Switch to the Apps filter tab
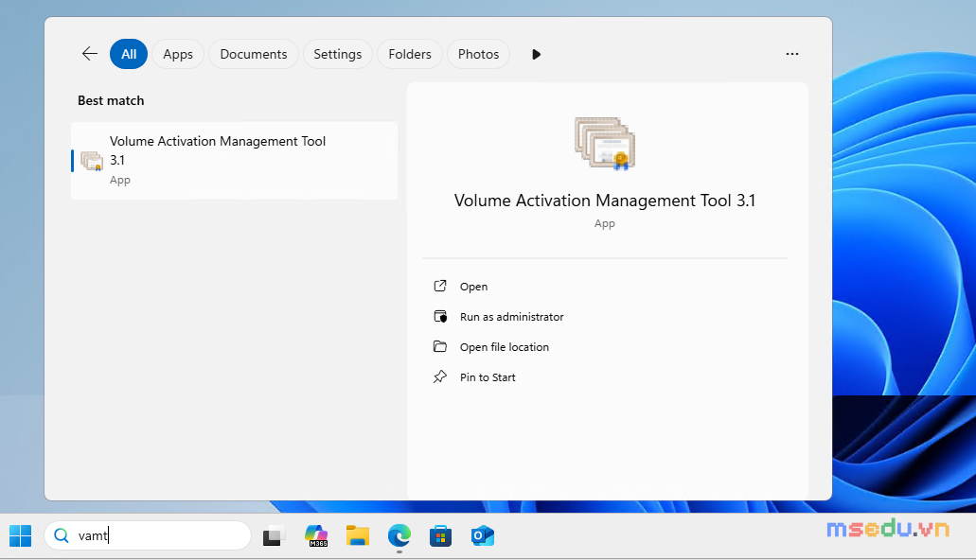976x560 pixels. (x=178, y=54)
